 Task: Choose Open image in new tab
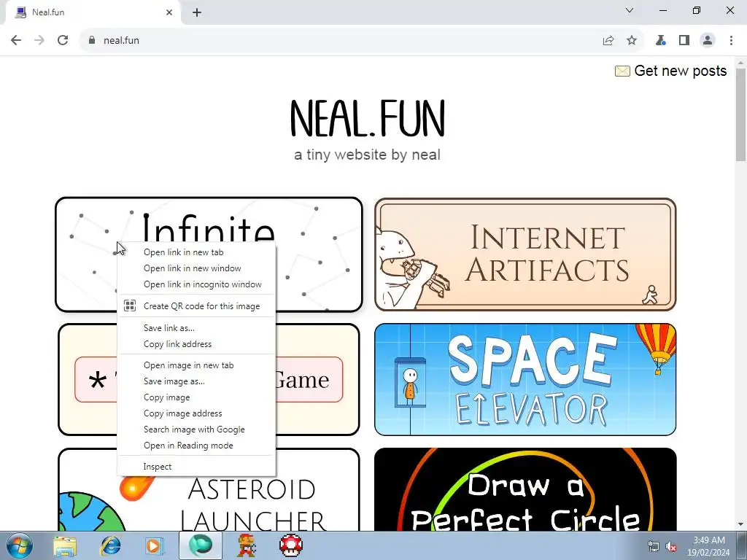coord(196,365)
